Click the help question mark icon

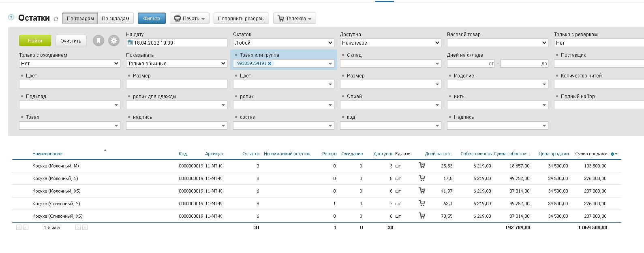[11, 17]
